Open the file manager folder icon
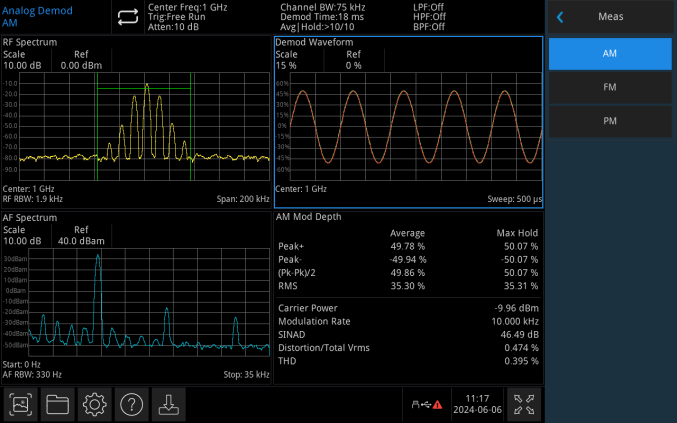 click(58, 404)
